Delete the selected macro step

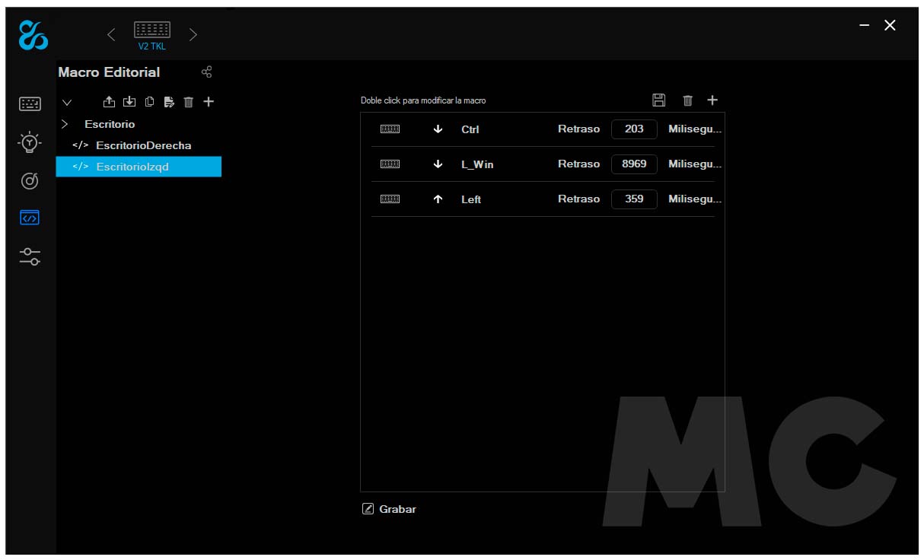[687, 100]
